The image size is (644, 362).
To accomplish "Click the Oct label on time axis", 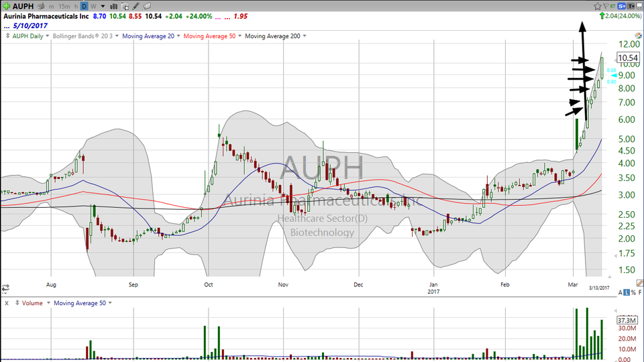I will coord(208,284).
